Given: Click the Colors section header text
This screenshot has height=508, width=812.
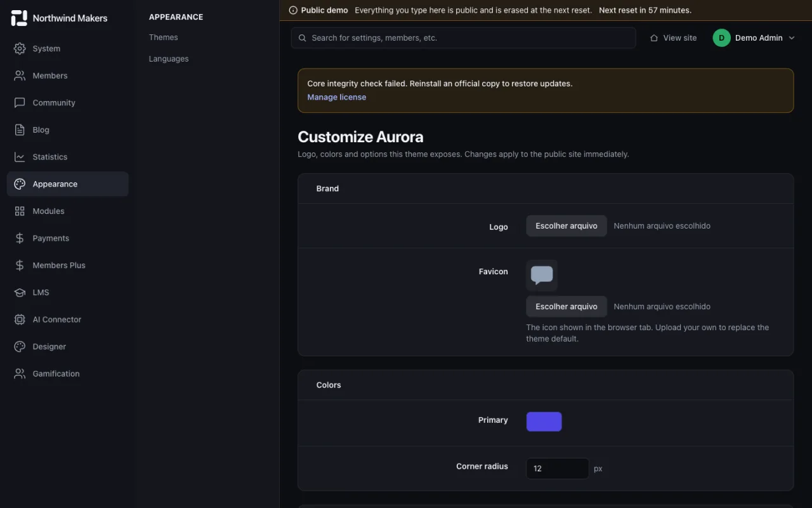Looking at the screenshot, I should [x=329, y=385].
